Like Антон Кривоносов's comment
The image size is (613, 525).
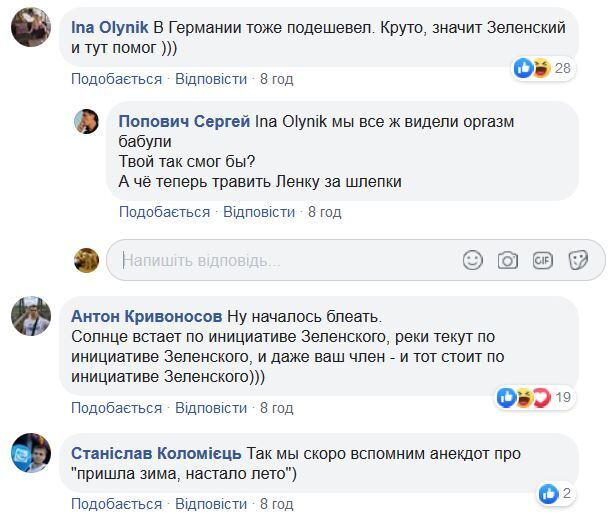coord(116,408)
